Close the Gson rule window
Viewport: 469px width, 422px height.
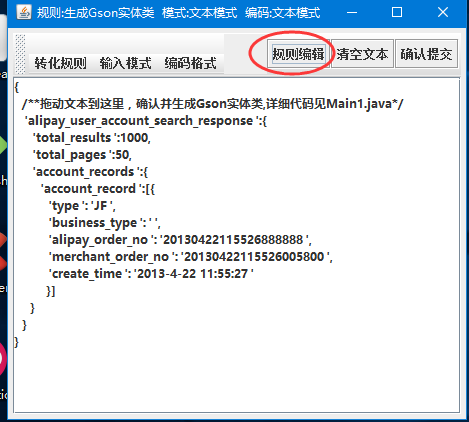pyautogui.click(x=443, y=13)
